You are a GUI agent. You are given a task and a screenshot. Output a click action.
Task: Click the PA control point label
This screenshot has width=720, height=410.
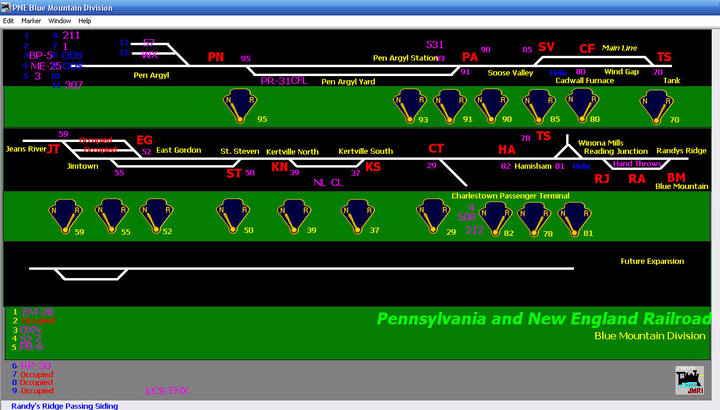[470, 57]
